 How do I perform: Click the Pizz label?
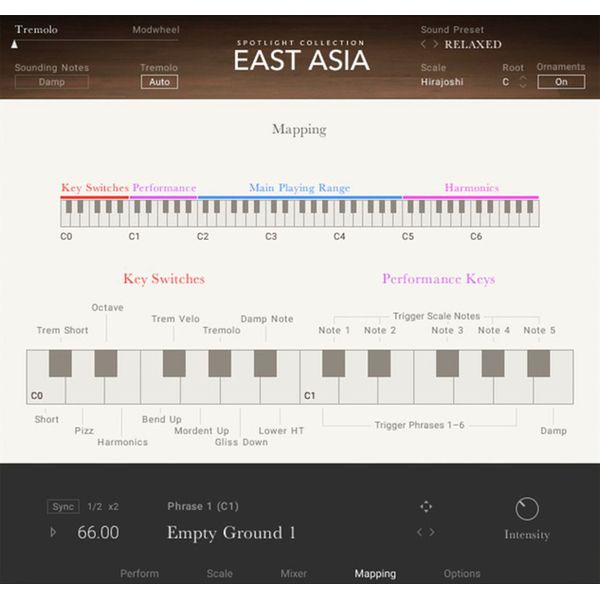(x=84, y=431)
